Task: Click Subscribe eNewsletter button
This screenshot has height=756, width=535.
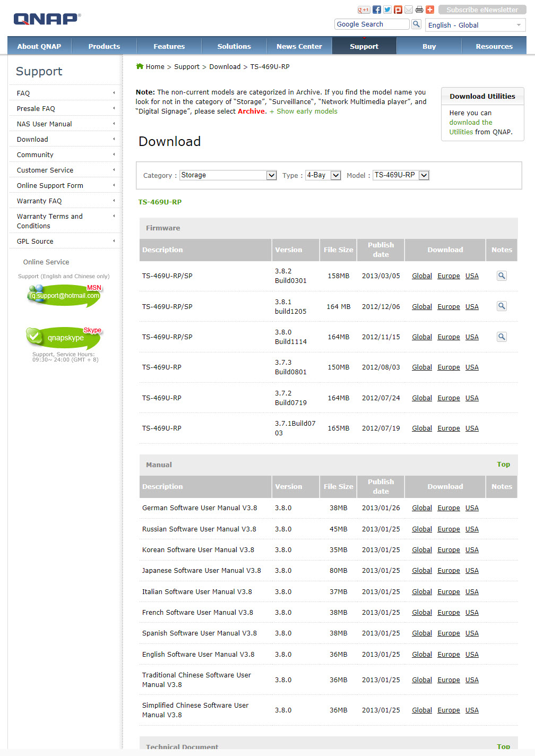Action: tap(482, 10)
